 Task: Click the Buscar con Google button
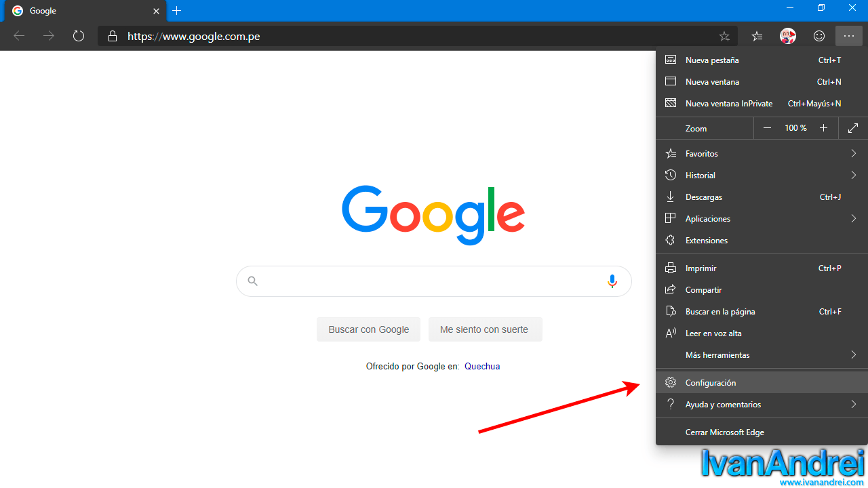pyautogui.click(x=368, y=329)
